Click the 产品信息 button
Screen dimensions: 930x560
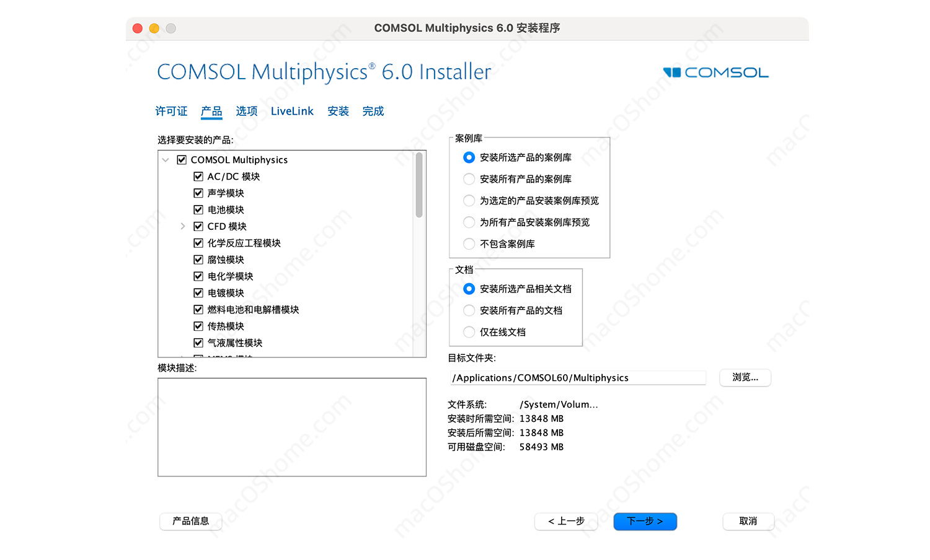click(190, 522)
